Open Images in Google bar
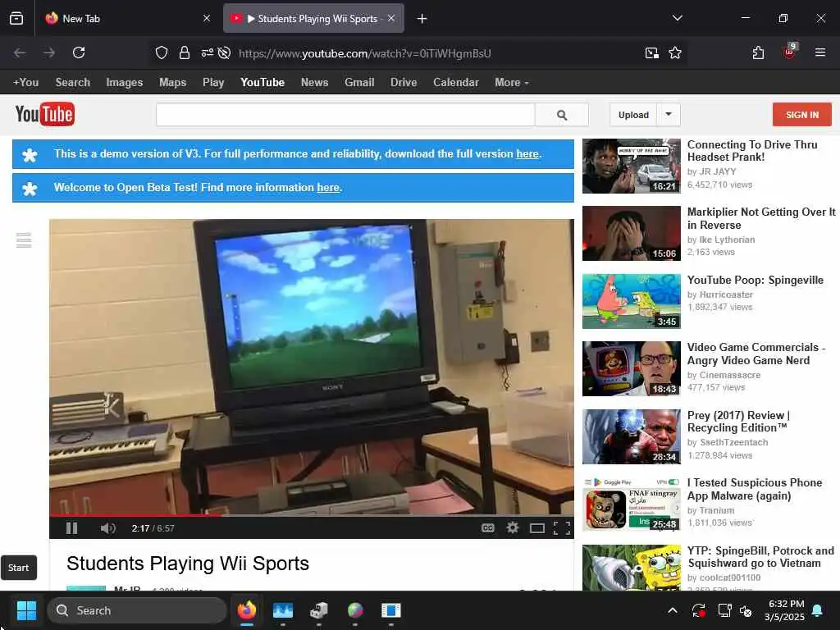Viewport: 840px width, 630px height. point(125,83)
